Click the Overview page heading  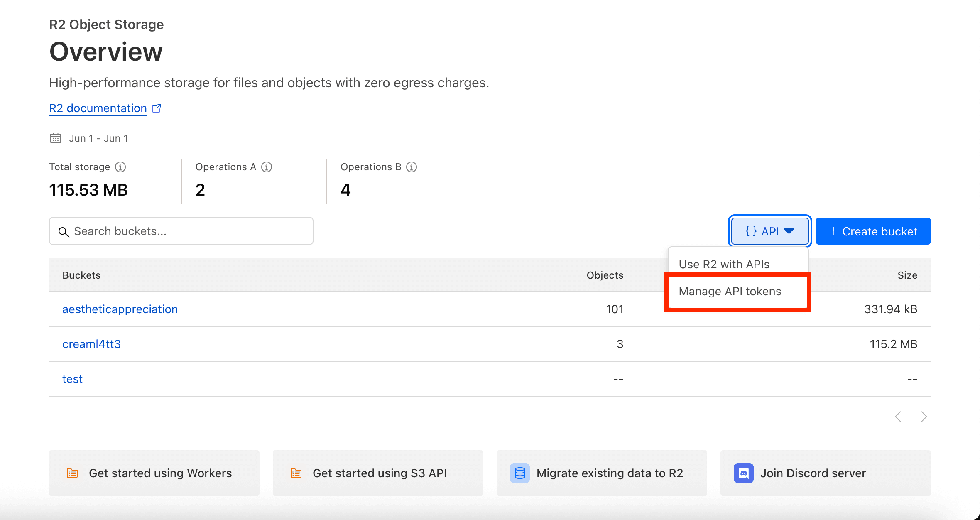(x=106, y=52)
